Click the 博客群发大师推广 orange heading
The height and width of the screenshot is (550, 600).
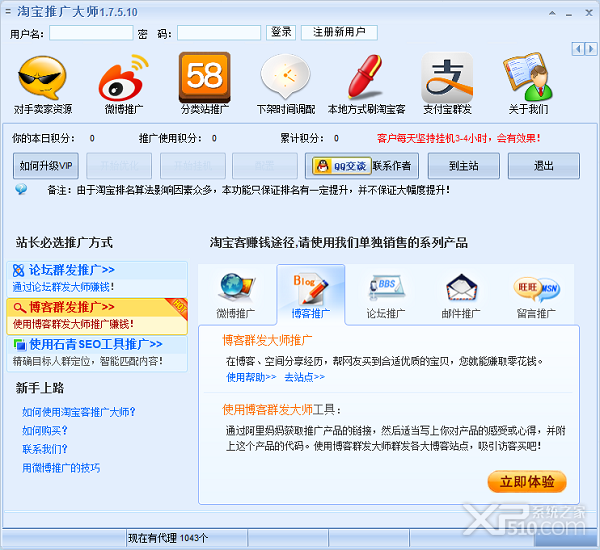(x=267, y=340)
